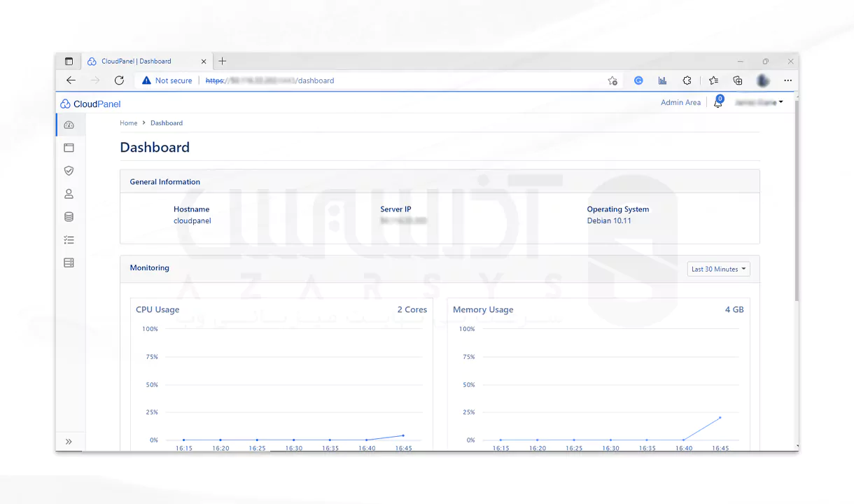Viewport: 854px width, 504px height.
Task: Open the tab actions menu icon
Action: [69, 61]
